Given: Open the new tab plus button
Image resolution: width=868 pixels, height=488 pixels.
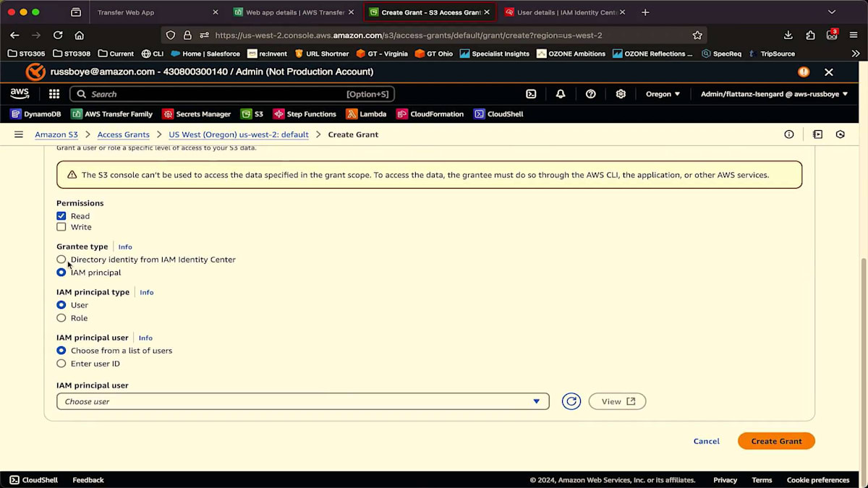Looking at the screenshot, I should [645, 12].
